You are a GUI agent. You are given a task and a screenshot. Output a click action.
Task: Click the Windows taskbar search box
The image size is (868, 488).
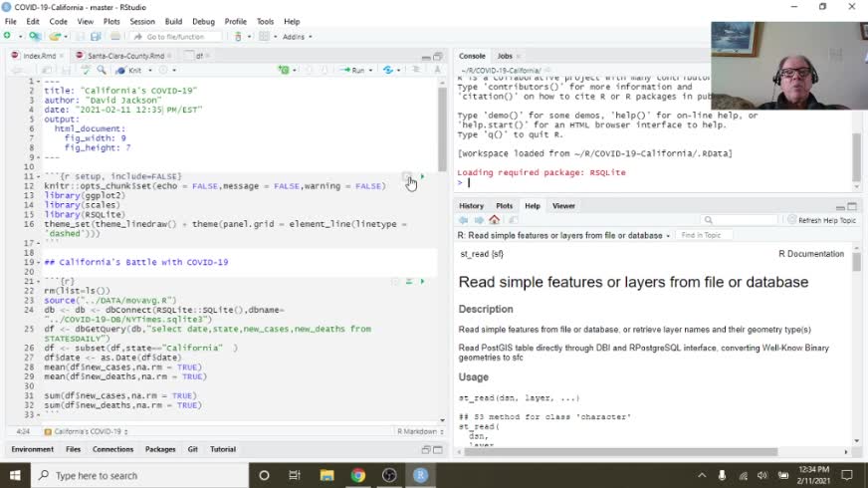138,475
